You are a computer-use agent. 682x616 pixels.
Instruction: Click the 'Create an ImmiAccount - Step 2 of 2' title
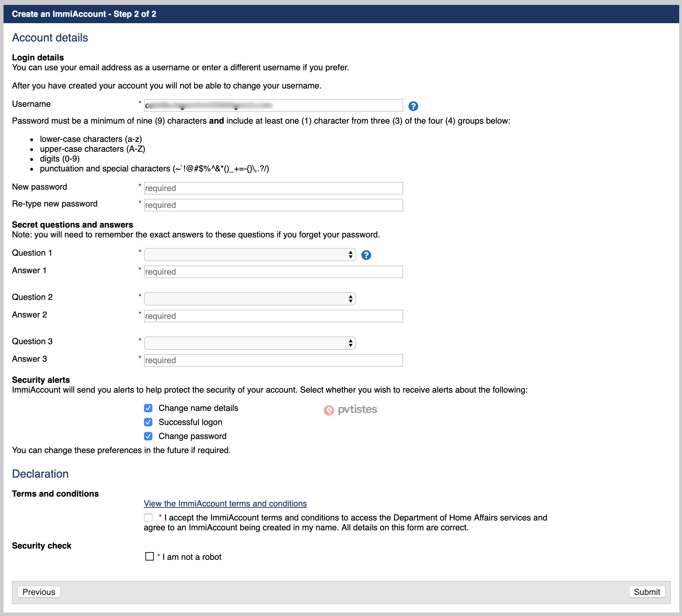click(84, 14)
